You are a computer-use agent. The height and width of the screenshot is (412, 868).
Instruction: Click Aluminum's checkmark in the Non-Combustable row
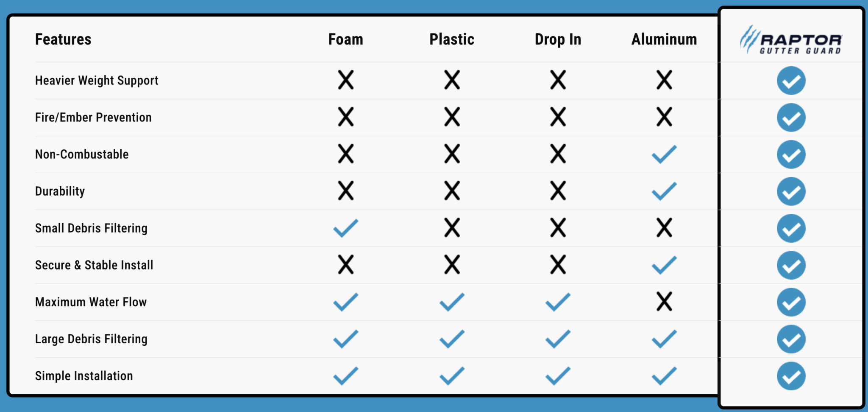click(x=664, y=154)
